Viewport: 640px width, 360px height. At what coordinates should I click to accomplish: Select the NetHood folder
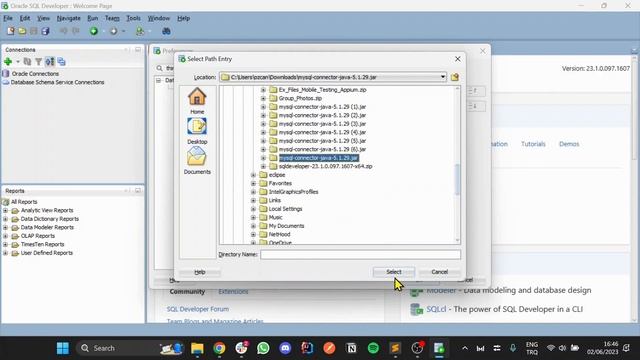(279, 234)
